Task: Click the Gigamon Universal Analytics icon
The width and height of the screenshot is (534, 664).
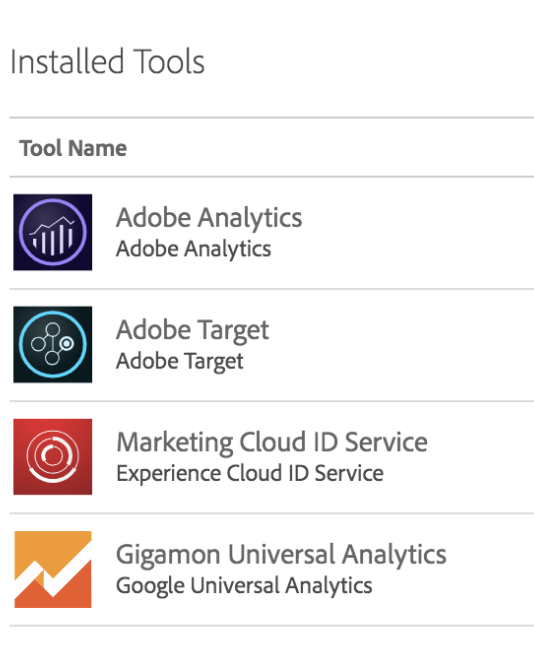Action: (53, 569)
